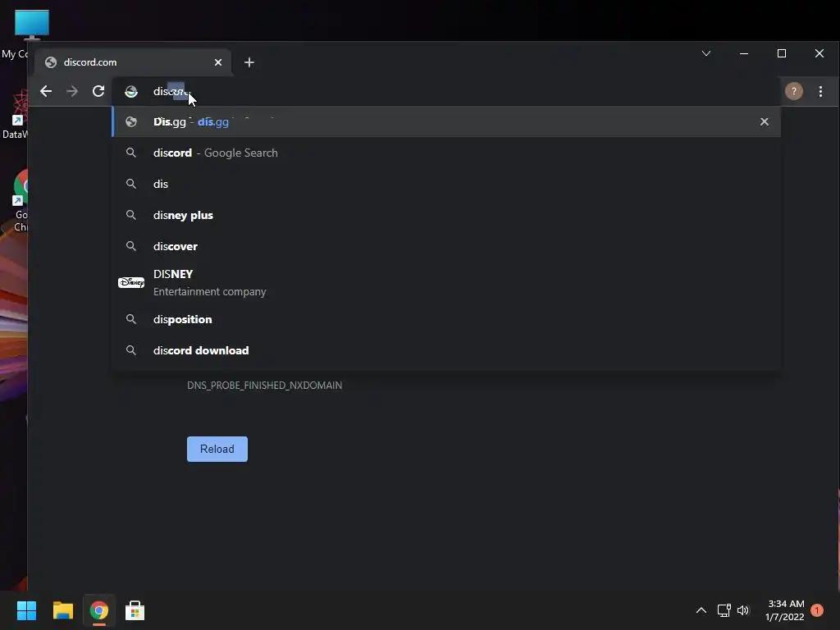Open File Explorer from the taskbar
The image size is (840, 630).
tap(62, 610)
